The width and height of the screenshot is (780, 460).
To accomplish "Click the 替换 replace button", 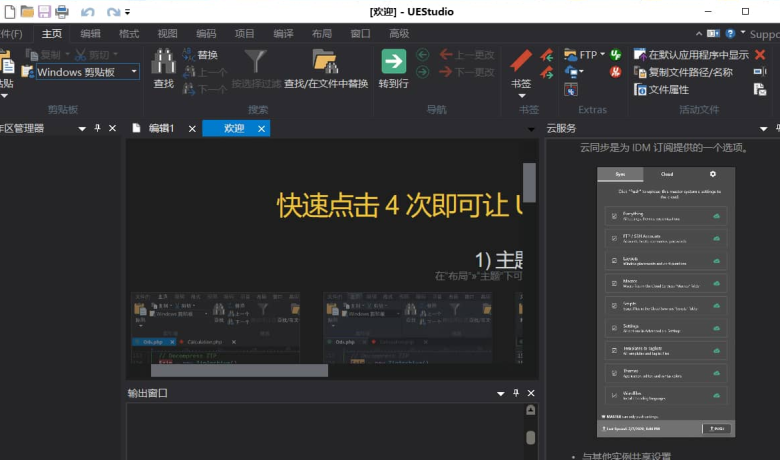I will (x=200, y=55).
